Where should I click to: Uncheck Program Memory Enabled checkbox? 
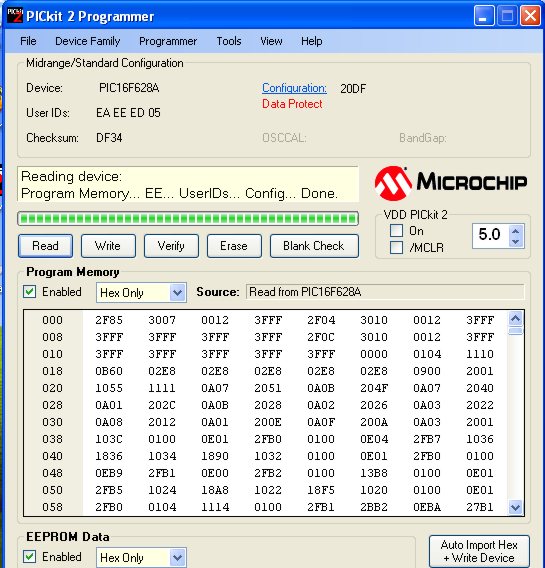click(x=30, y=292)
